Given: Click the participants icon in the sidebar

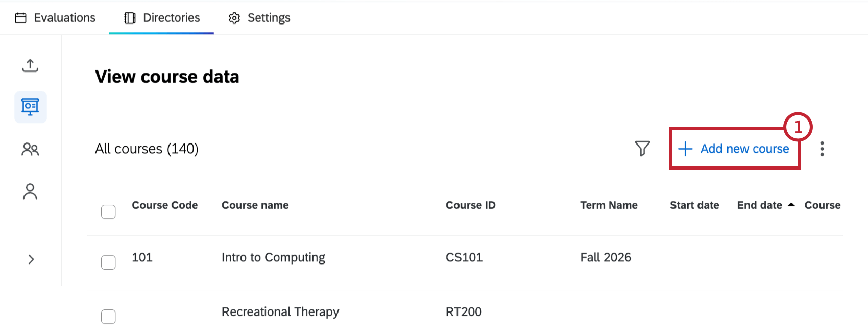Looking at the screenshot, I should (30, 149).
